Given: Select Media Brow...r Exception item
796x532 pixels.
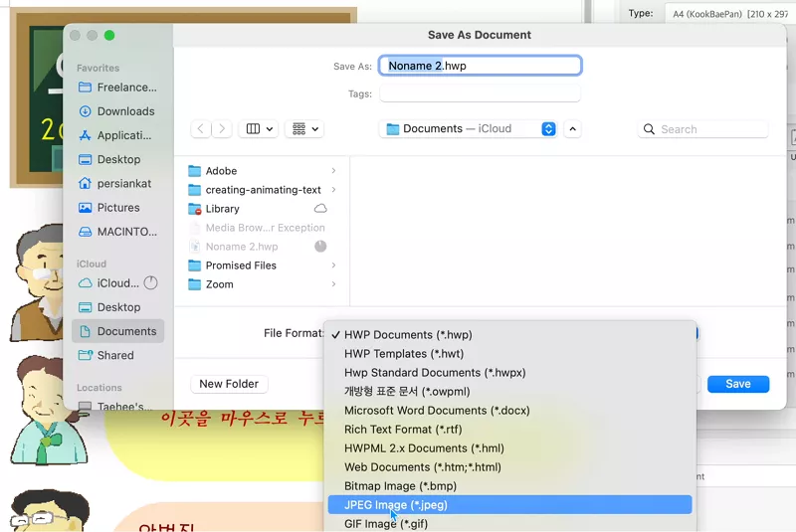Looking at the screenshot, I should pos(263,228).
